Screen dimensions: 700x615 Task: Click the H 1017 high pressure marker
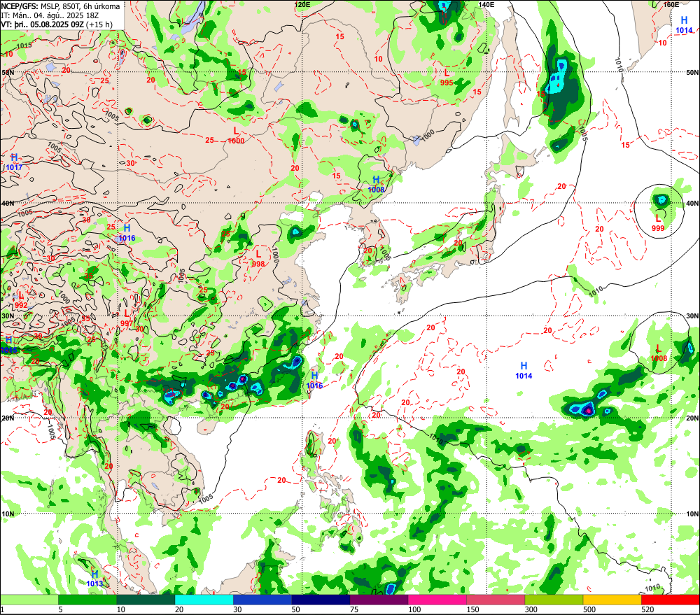point(14,162)
